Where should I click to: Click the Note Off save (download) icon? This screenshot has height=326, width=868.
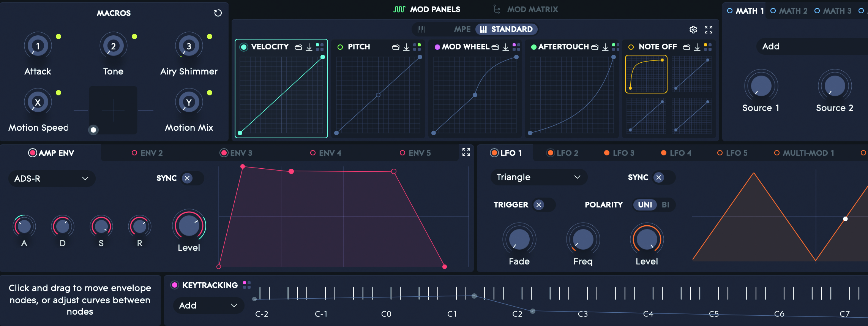[697, 47]
